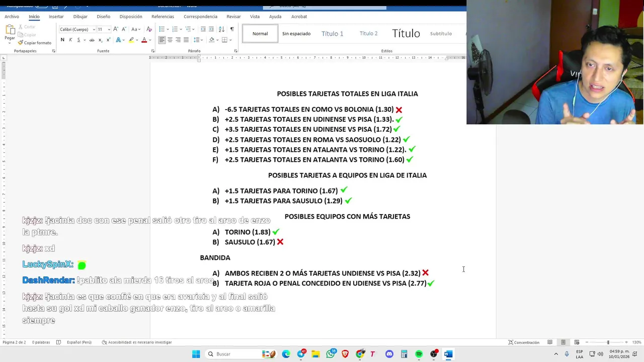Apply the Título 2 style
This screenshot has width=644, height=362.
click(x=368, y=34)
